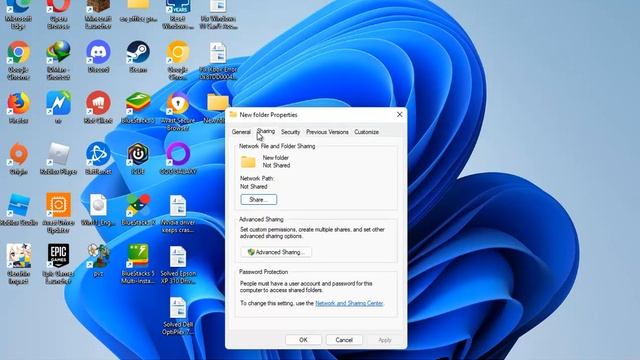Open the orange Origin desktop shortcut
This screenshot has height=360, width=640.
(x=18, y=155)
